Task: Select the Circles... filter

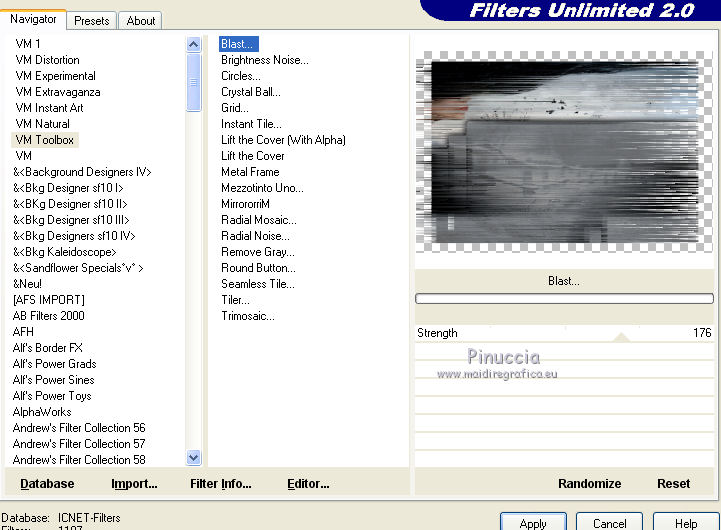Action: click(x=240, y=76)
